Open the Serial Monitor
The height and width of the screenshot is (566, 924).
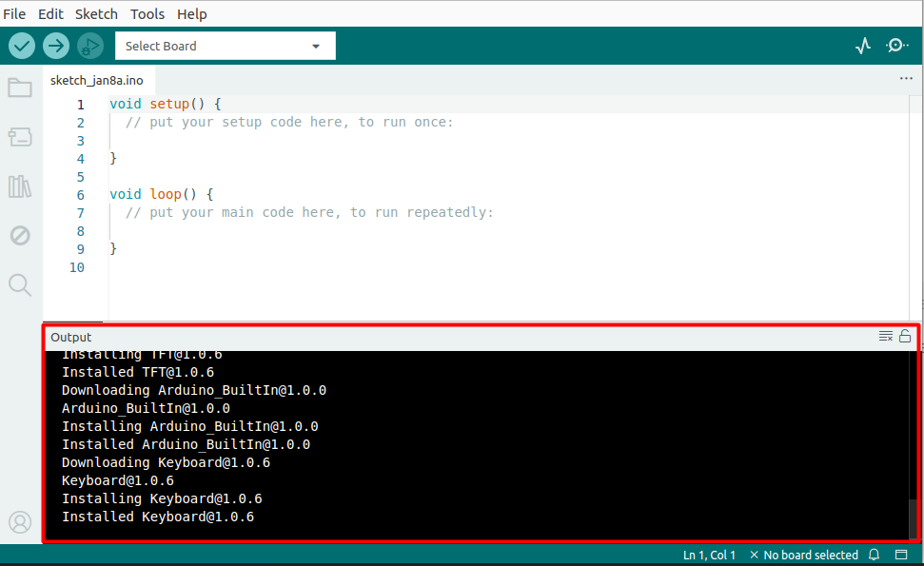[896, 46]
